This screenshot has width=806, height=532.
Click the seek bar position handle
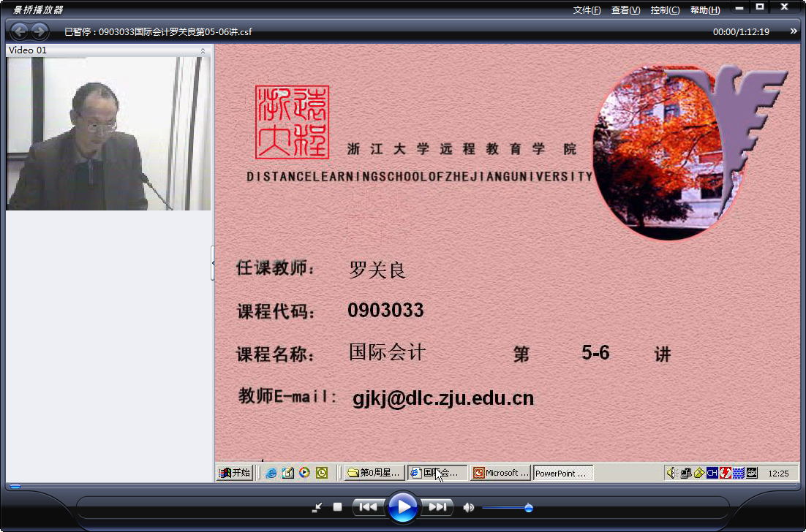coord(15,486)
